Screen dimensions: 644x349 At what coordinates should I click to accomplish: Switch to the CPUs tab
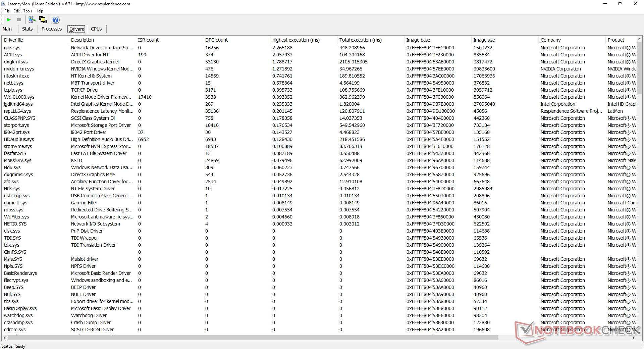(x=96, y=29)
